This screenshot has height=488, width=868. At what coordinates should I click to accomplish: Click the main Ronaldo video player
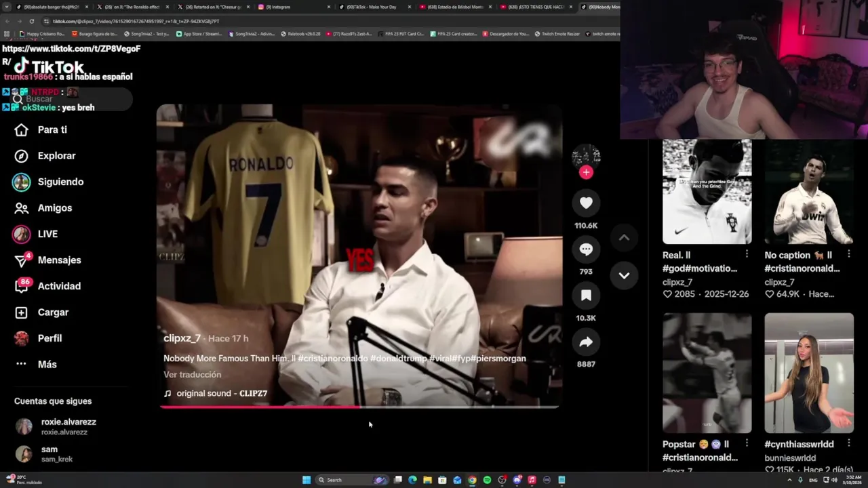pyautogui.click(x=359, y=255)
